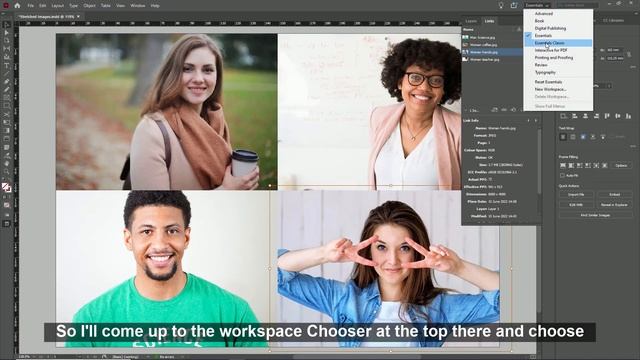Open the File menu

click(x=31, y=6)
